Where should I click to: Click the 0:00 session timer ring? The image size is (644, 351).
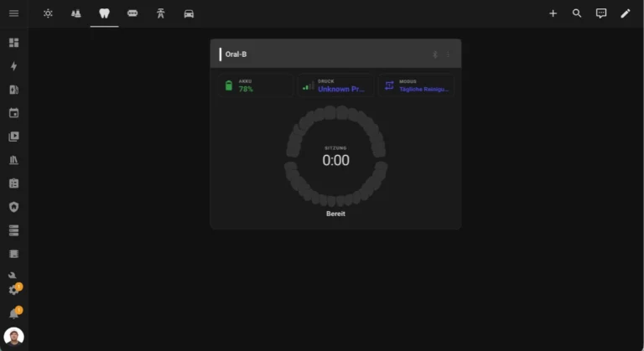[x=335, y=159]
